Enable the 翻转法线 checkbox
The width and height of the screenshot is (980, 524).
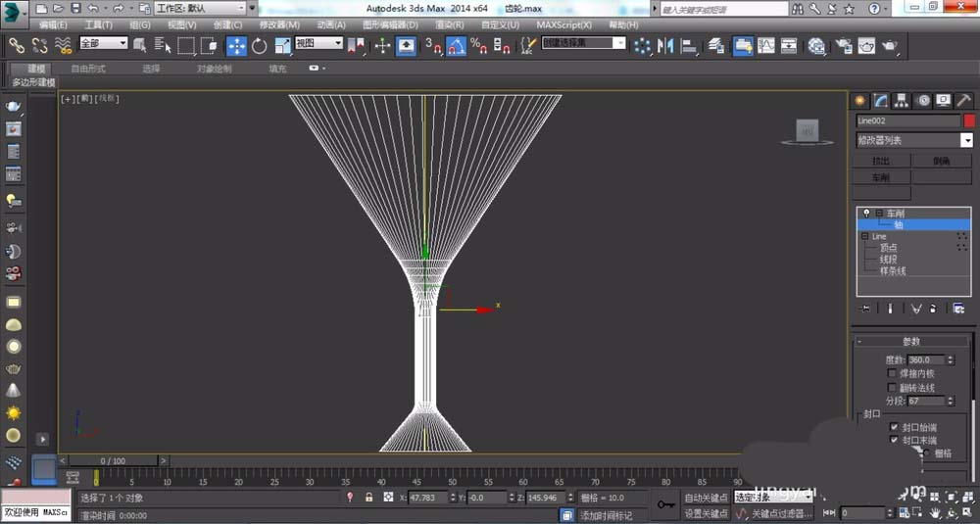click(892, 387)
